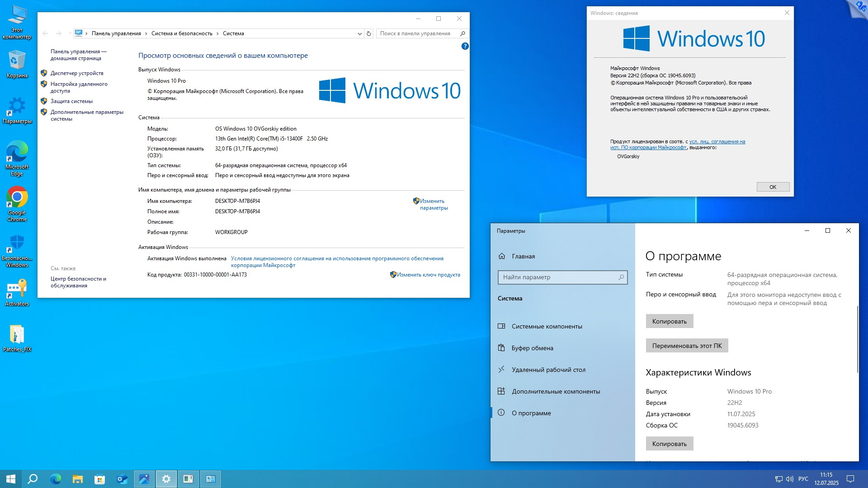Image resolution: width=868 pixels, height=488 pixels.
Task: Click Переименовать этот ПК button
Action: click(686, 346)
